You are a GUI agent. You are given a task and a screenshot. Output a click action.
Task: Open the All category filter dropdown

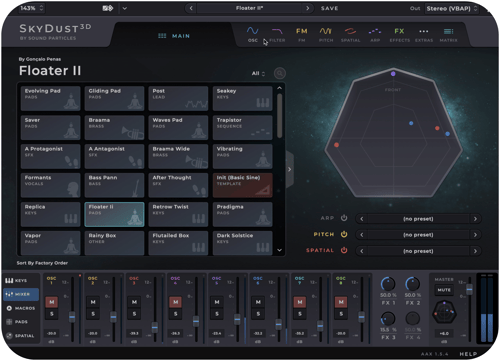pos(258,73)
